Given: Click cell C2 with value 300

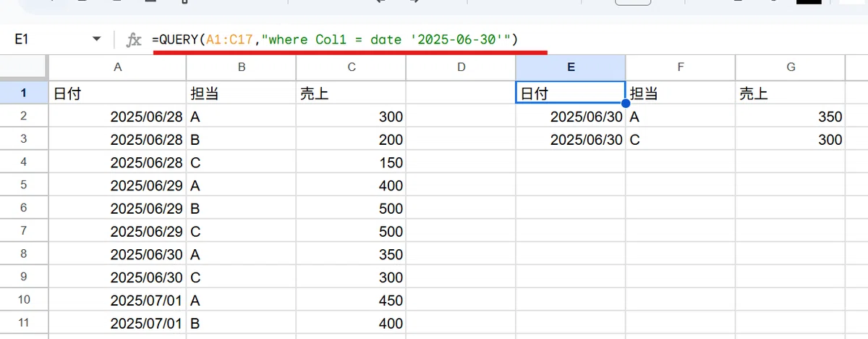Looking at the screenshot, I should 351,116.
